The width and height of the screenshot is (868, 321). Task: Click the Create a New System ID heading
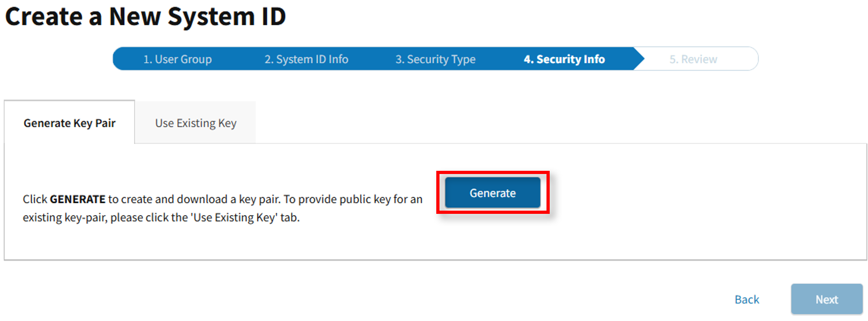[145, 17]
